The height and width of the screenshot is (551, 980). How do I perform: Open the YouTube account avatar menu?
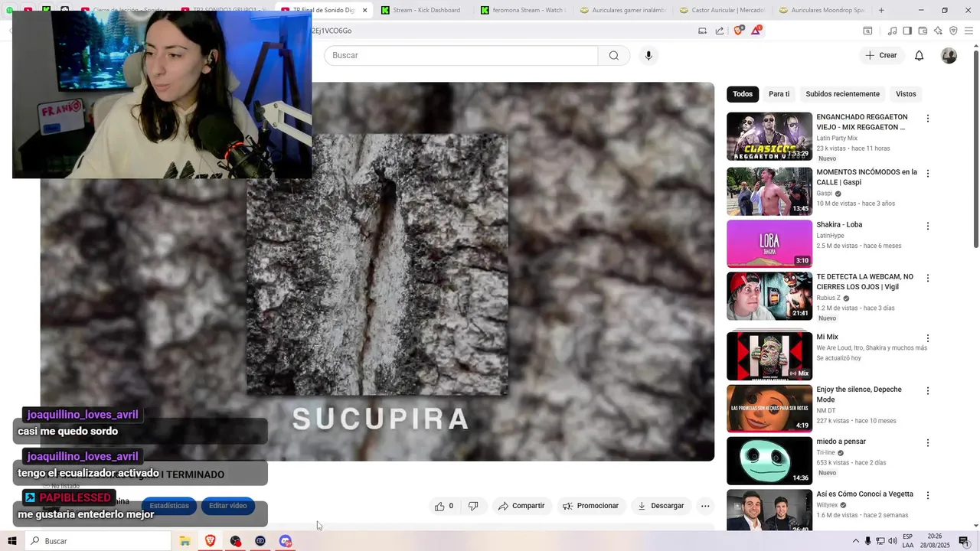(x=949, y=55)
